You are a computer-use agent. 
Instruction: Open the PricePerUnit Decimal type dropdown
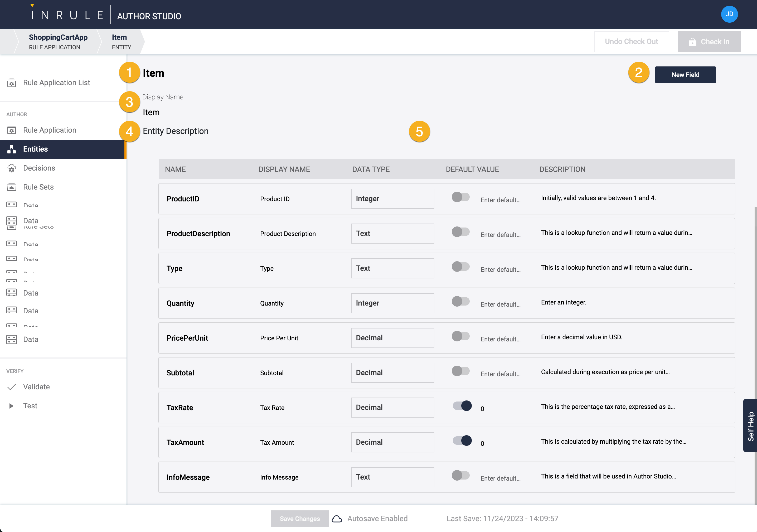tap(392, 338)
